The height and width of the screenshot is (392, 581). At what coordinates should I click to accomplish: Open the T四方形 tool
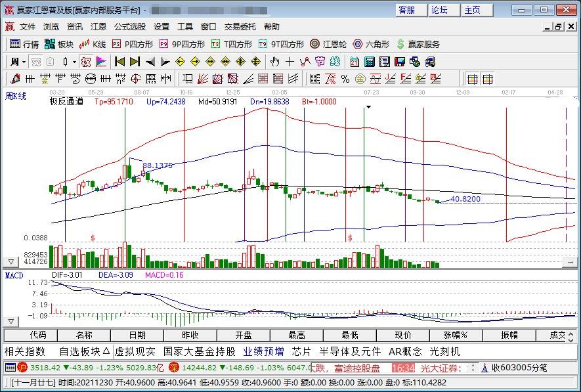tap(232, 45)
